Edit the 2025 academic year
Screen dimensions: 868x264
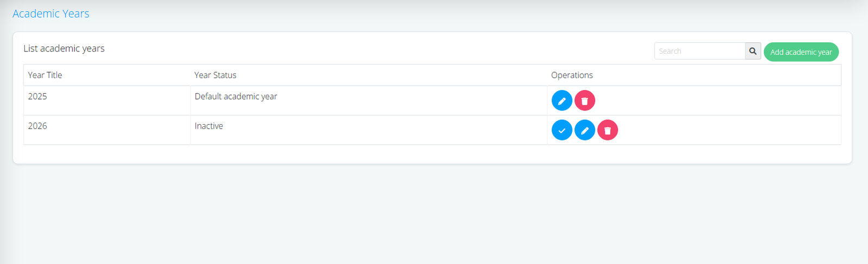pyautogui.click(x=561, y=101)
